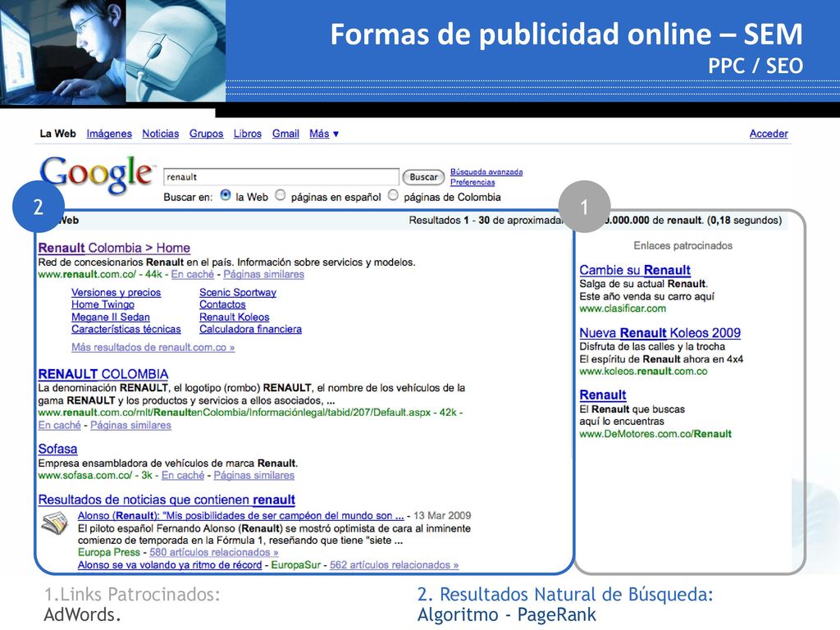
Task: Open '562 artículos relacionados »' link
Action: pyautogui.click(x=395, y=564)
